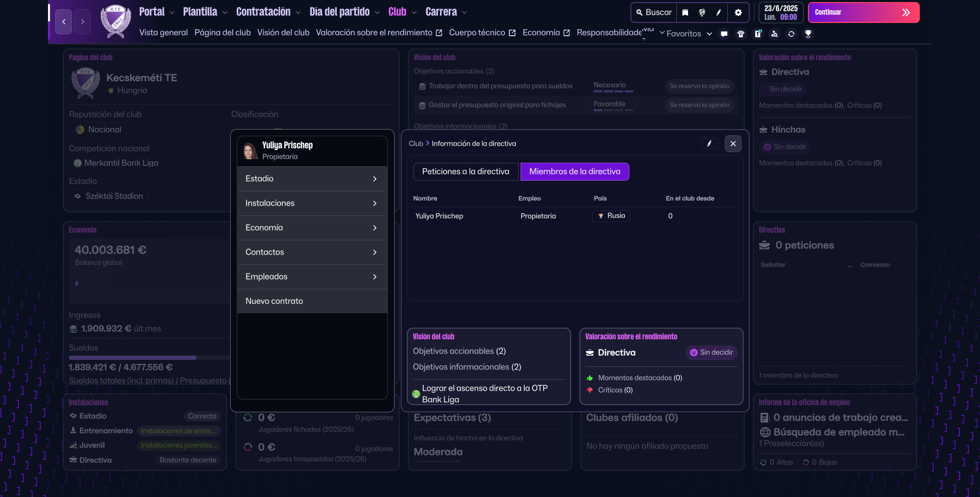Click the pencil edit icon in the dialog header
The width and height of the screenshot is (980, 497).
(x=709, y=144)
